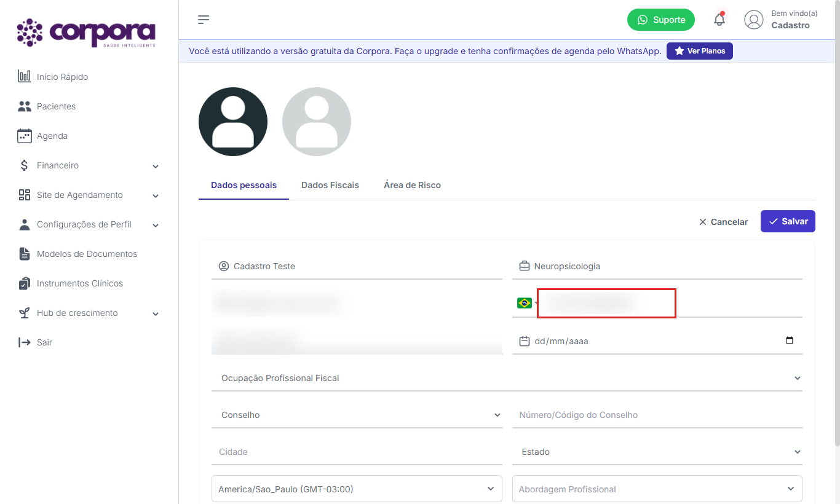840x504 pixels.
Task: Open Ocupação Profissional Fiscal dropdown
Action: 507,378
